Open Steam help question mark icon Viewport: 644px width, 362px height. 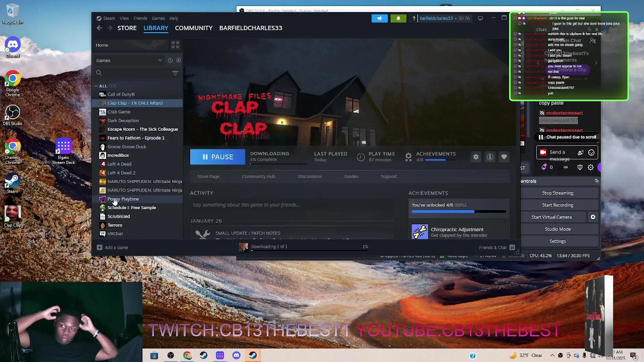[414, 18]
